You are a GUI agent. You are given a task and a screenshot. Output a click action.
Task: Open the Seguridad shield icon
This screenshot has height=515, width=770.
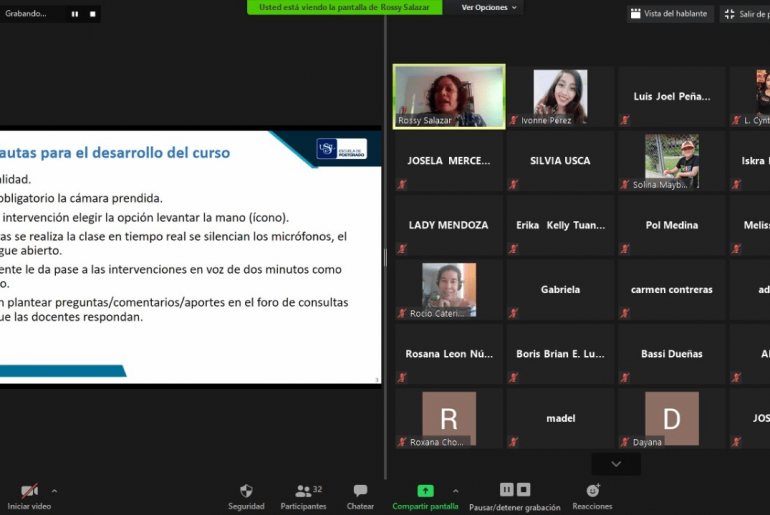[246, 491]
